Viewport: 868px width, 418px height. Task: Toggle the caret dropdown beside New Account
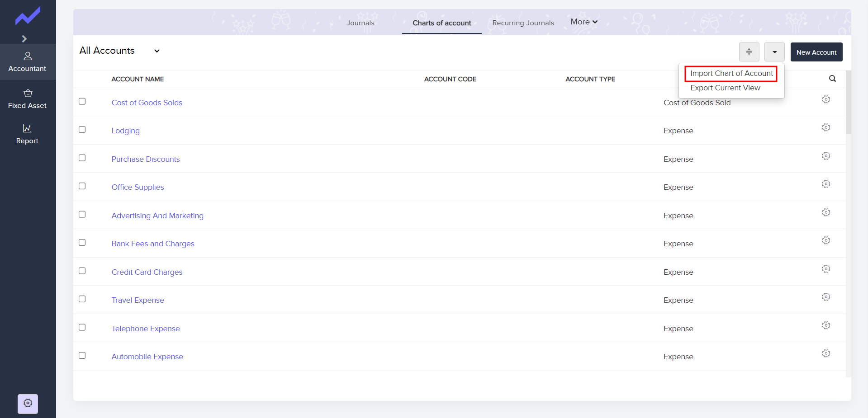pyautogui.click(x=774, y=52)
